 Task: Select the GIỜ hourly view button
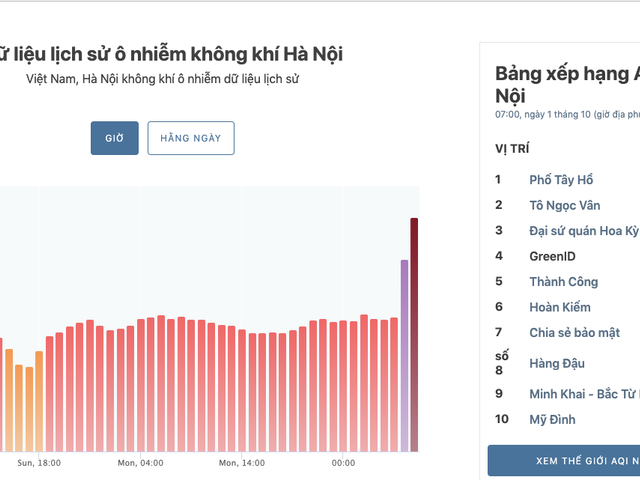coord(114,138)
